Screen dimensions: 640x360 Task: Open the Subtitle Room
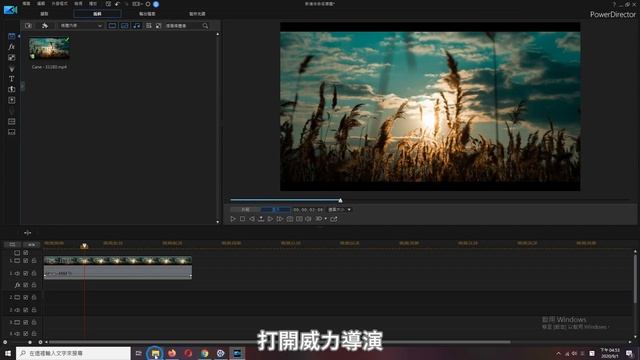(x=11, y=132)
